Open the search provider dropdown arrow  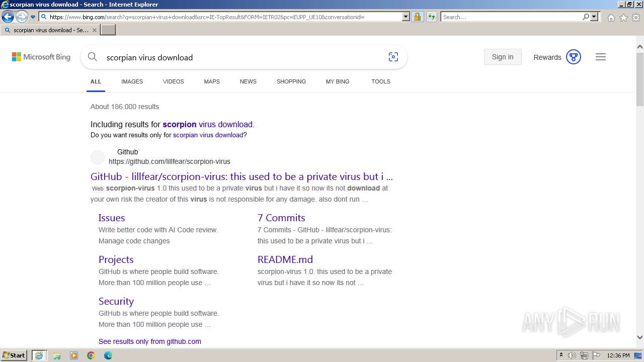point(594,17)
